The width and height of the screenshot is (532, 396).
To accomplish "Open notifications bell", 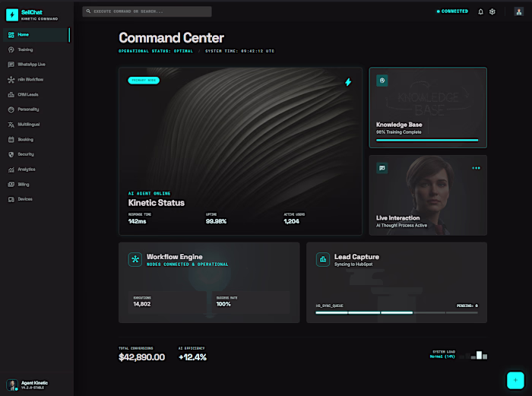I will 480,12.
